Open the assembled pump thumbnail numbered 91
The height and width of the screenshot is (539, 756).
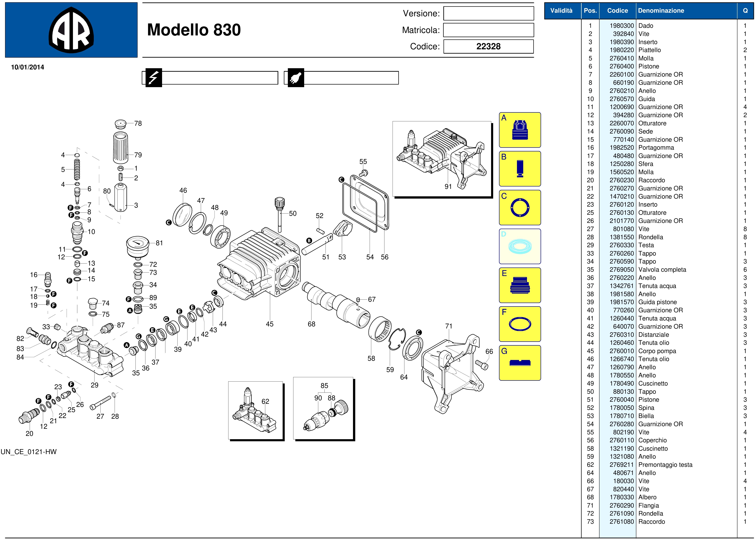(442, 159)
